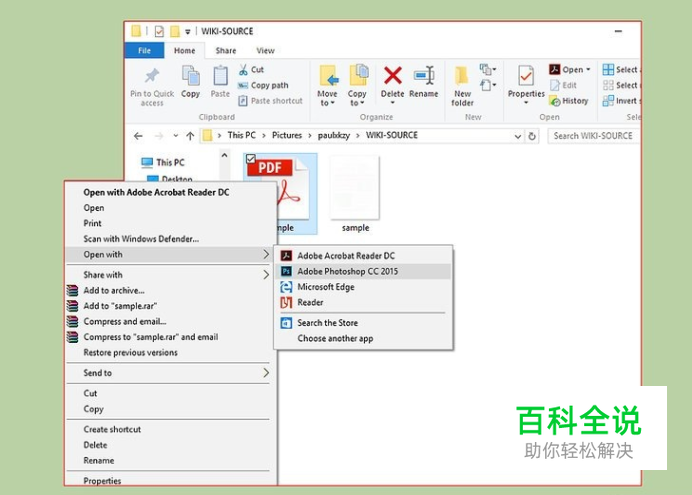Image resolution: width=692 pixels, height=495 pixels.
Task: Click Pin to Quick access icon
Action: (152, 76)
